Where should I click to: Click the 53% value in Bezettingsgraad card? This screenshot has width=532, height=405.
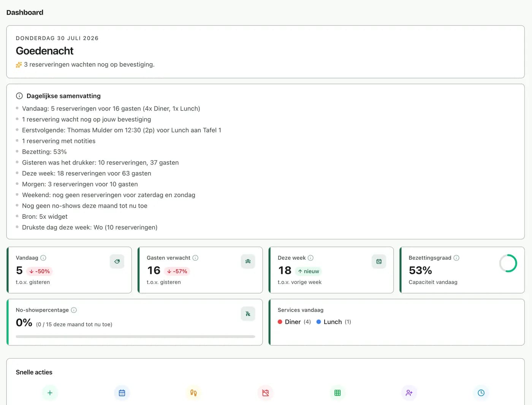420,271
